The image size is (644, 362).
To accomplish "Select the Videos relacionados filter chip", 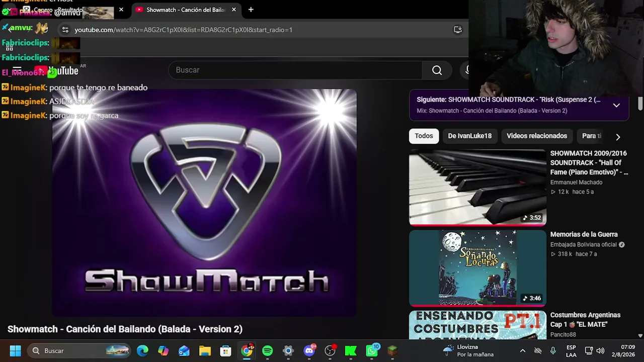I will pos(537,136).
